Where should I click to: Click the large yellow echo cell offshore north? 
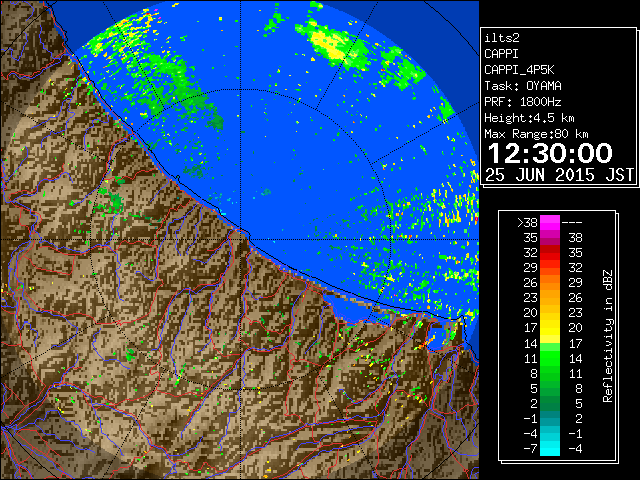pyautogui.click(x=327, y=43)
